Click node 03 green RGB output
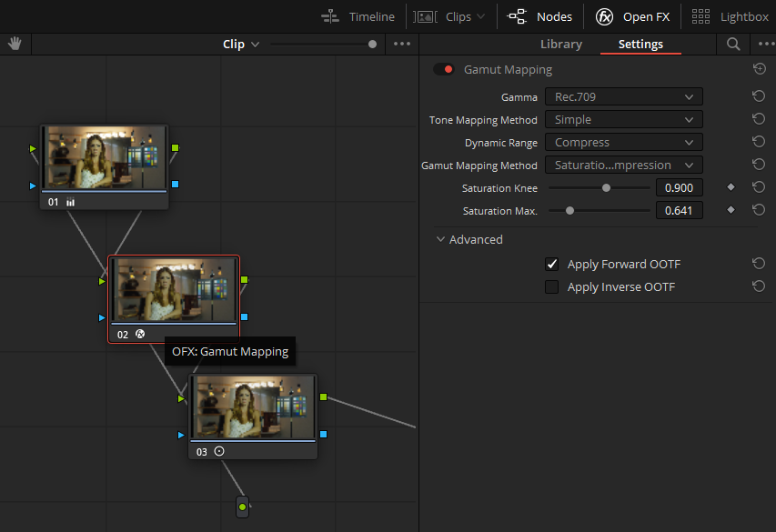 324,396
